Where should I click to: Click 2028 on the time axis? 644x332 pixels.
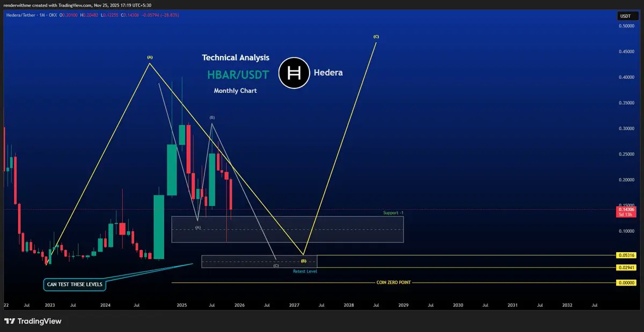point(349,305)
